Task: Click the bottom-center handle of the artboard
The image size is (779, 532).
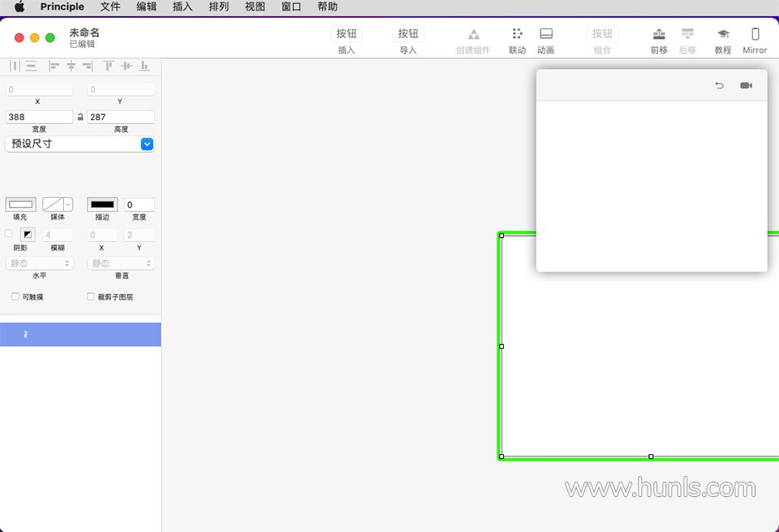Action: (x=651, y=457)
